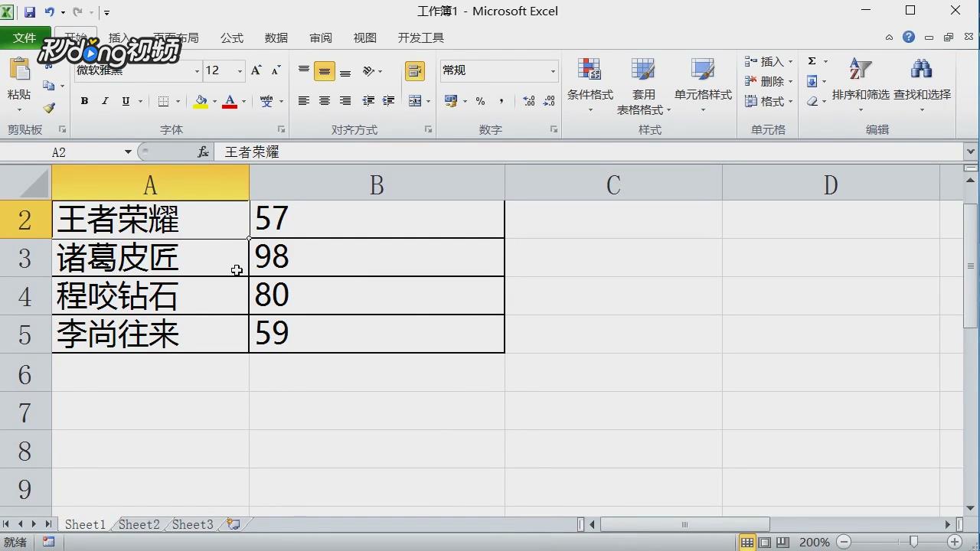Click the Paste clipboard icon
Viewport: 980px width, 551px height.
pos(19,71)
